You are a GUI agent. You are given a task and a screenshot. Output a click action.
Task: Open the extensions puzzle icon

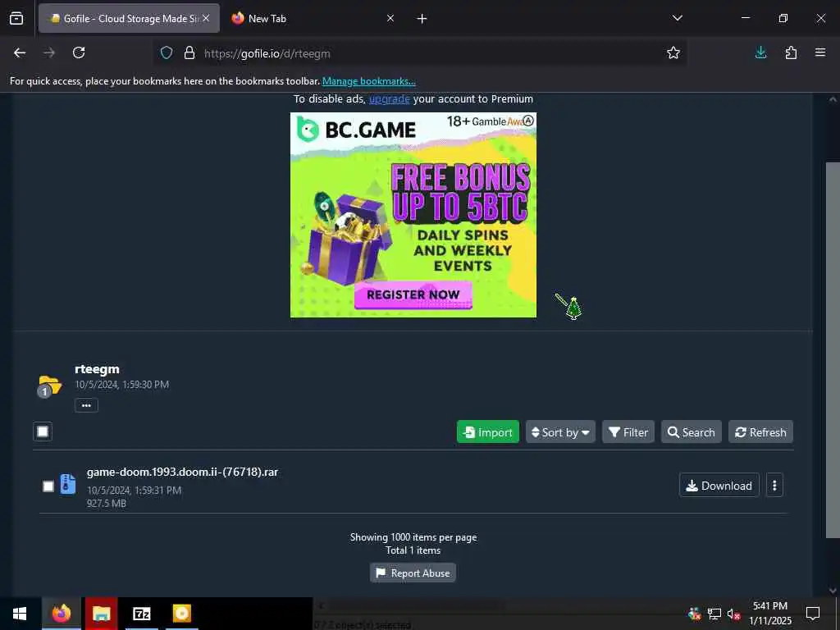(x=791, y=52)
